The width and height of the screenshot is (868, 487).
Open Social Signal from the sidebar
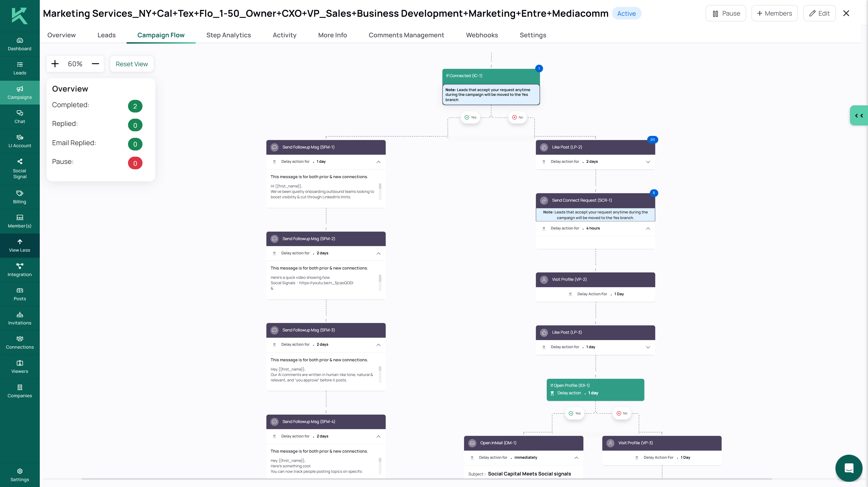[x=19, y=168]
